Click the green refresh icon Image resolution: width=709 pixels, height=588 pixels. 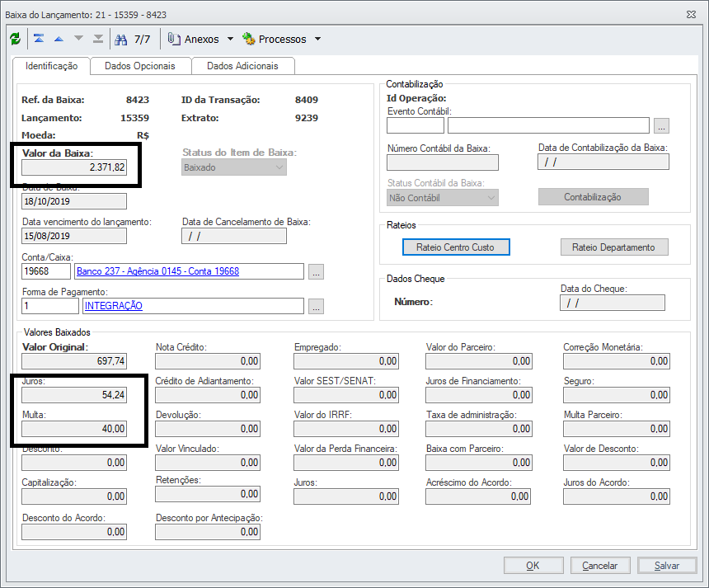click(16, 39)
